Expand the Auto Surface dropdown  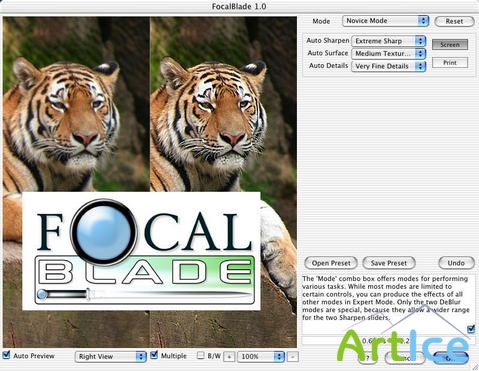[x=389, y=53]
